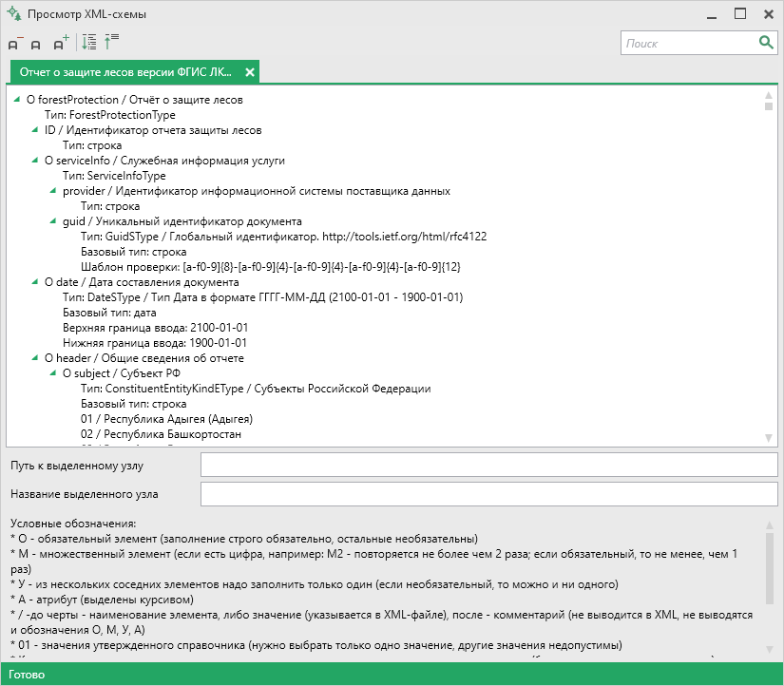Screen dimensions: 784x686
Task: Select value 01 / Республика Адыгея (Адыгея)
Action: click(x=166, y=419)
